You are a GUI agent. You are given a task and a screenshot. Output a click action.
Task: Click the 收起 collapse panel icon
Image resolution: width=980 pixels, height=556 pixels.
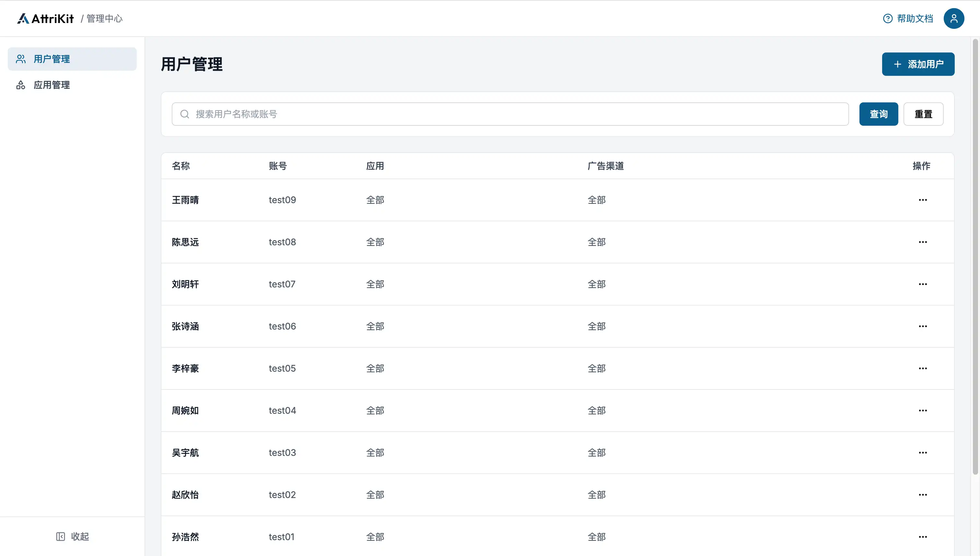click(60, 537)
